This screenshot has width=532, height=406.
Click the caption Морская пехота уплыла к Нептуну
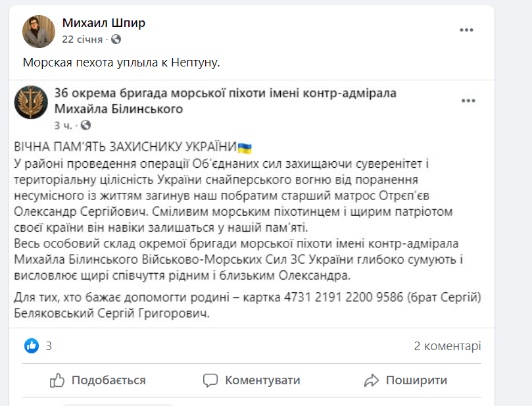pos(120,63)
